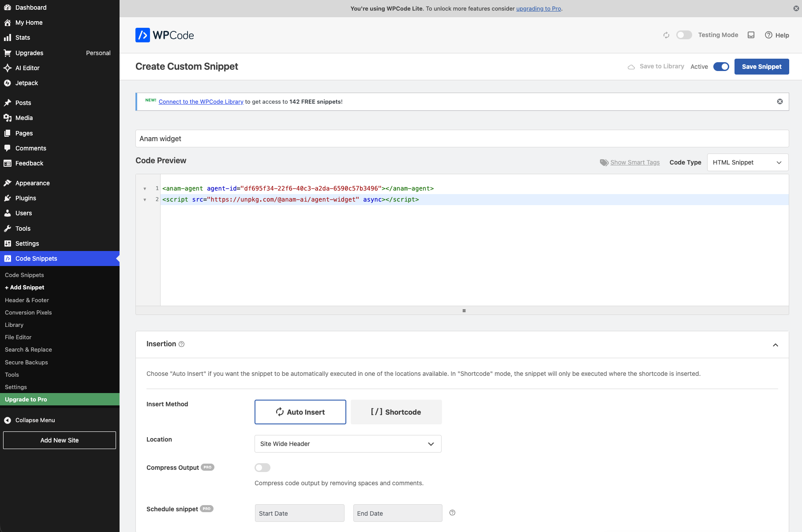Click the Media library icon
The image size is (802, 532).
click(7, 118)
